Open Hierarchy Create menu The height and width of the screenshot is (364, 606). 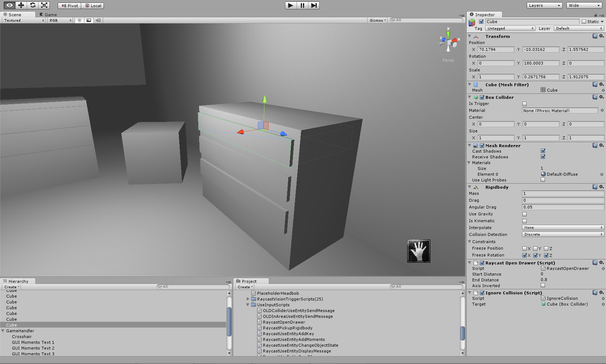(x=12, y=287)
